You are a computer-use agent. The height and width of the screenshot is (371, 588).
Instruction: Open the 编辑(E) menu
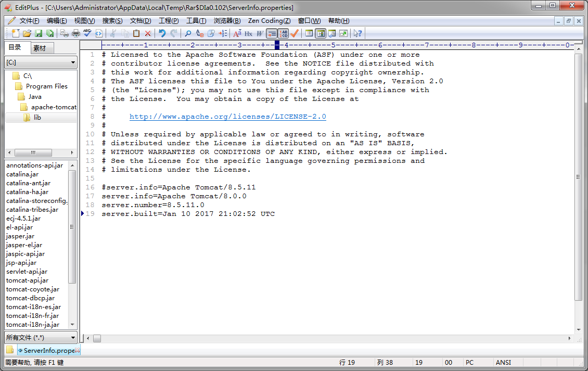[x=57, y=21]
